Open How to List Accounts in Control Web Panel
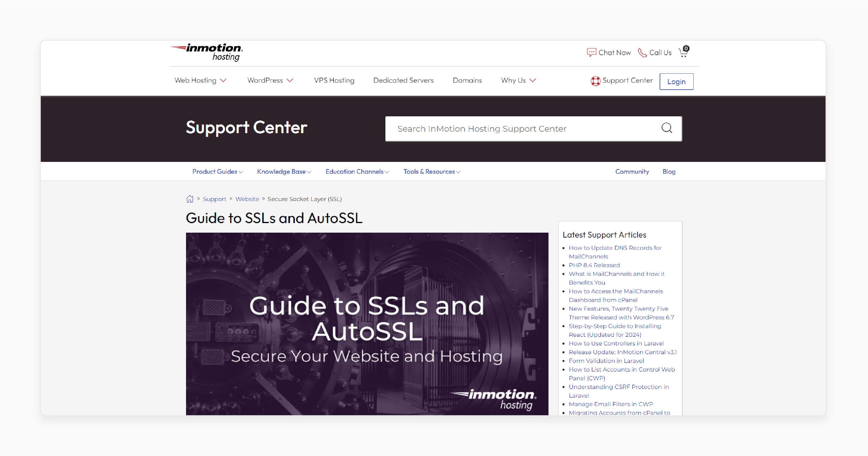The width and height of the screenshot is (868, 456). coord(622,374)
